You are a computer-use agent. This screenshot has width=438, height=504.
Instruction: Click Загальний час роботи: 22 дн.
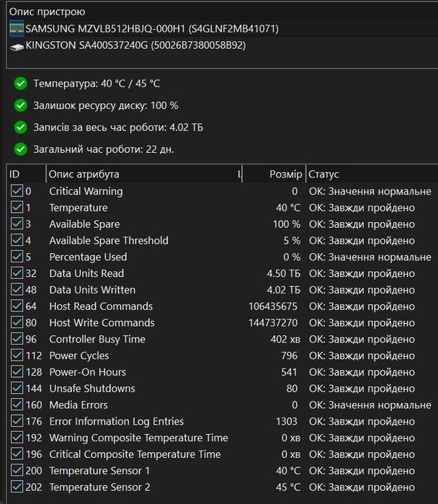(104, 149)
